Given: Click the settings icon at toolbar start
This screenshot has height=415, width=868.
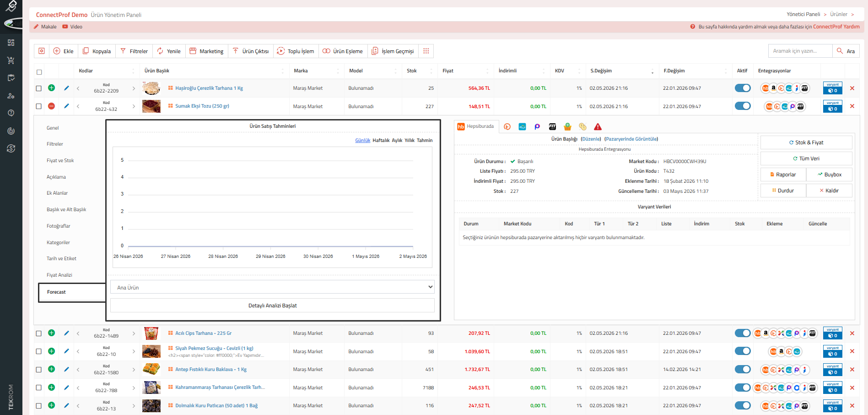Looking at the screenshot, I should [x=42, y=51].
